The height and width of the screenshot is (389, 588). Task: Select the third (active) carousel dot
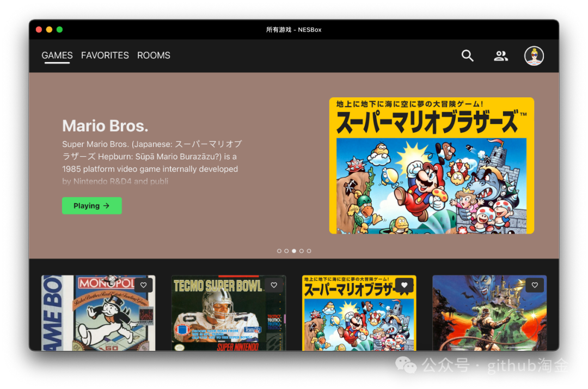pyautogui.click(x=294, y=251)
